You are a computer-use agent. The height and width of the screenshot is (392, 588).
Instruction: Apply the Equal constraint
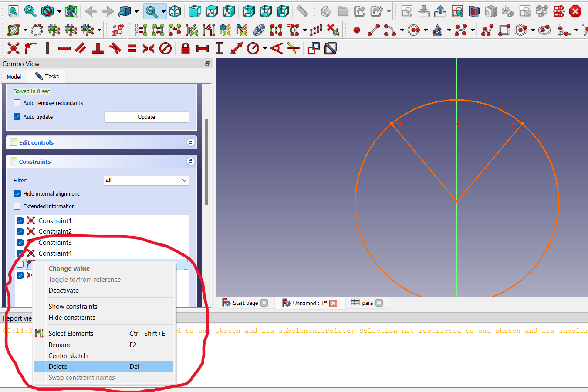click(x=132, y=48)
